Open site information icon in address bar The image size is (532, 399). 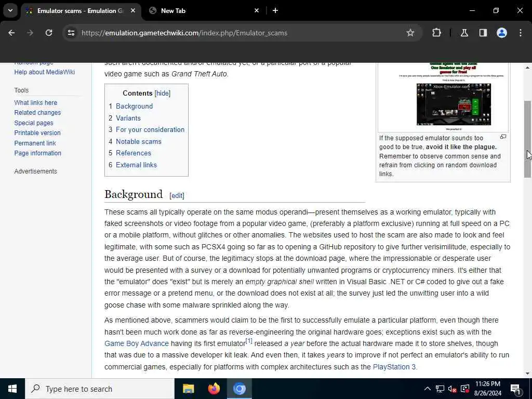[71, 33]
